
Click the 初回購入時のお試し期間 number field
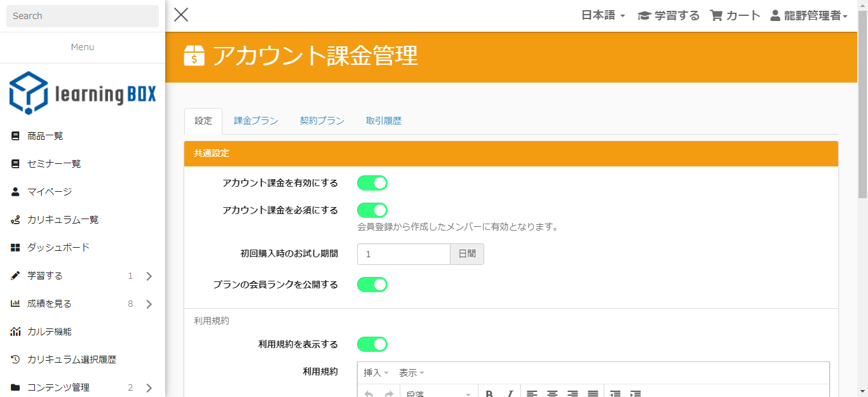pos(403,254)
